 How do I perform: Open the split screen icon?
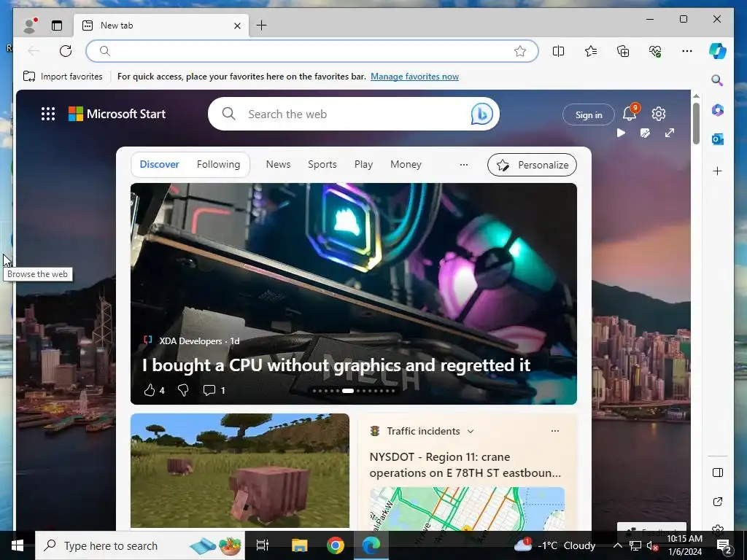click(x=558, y=51)
